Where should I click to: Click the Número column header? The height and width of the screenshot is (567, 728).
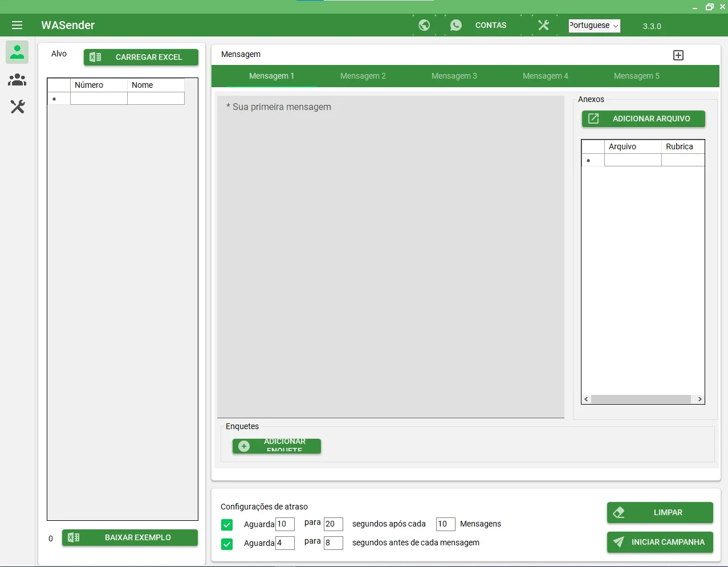(x=99, y=85)
